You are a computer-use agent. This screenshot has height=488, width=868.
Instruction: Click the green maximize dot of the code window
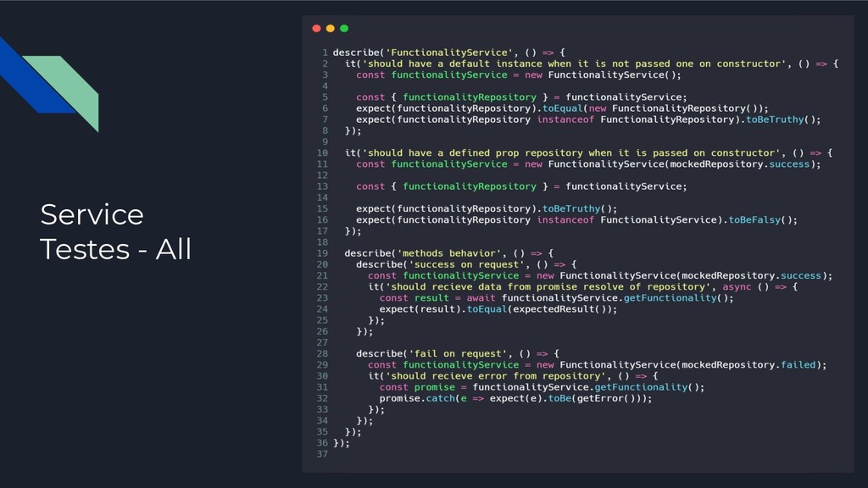point(344,28)
